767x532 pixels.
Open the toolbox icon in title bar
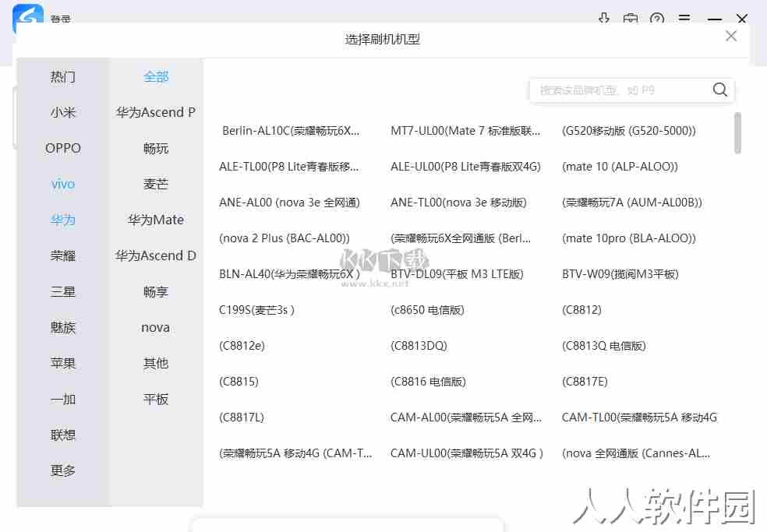click(x=631, y=19)
